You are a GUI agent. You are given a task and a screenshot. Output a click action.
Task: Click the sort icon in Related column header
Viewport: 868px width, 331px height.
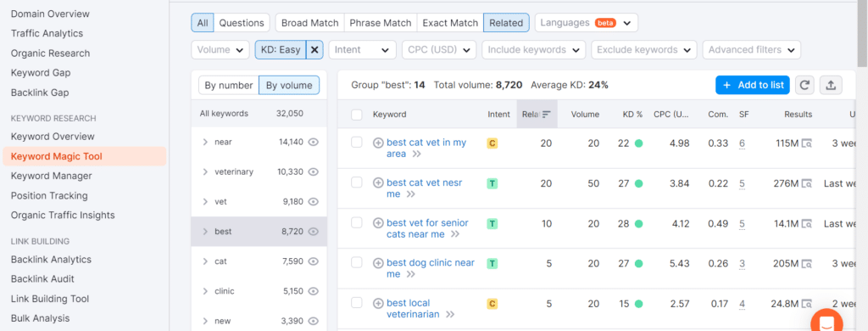[547, 115]
